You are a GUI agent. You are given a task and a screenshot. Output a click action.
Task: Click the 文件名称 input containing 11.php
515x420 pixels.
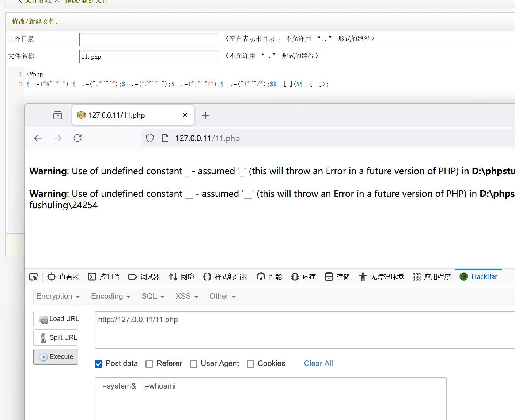pos(149,57)
